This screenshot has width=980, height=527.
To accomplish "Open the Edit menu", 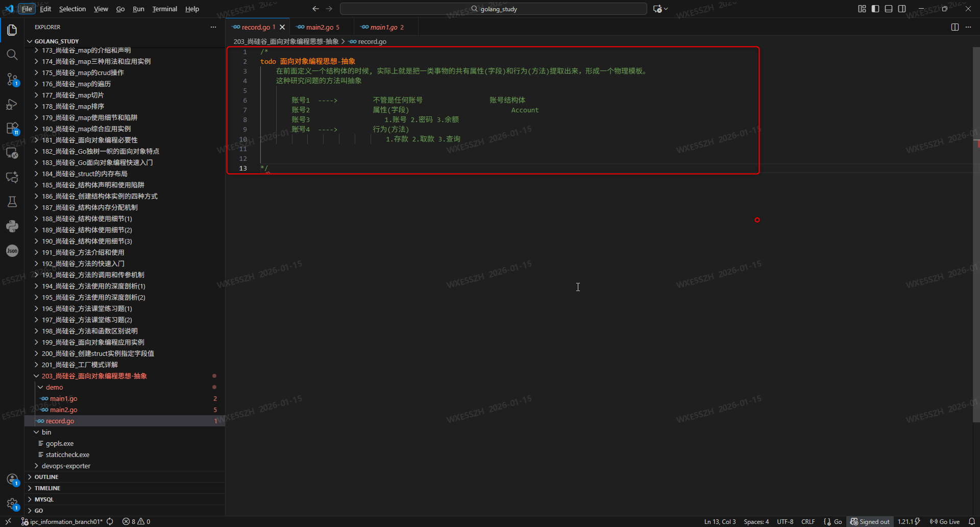I will 45,9.
